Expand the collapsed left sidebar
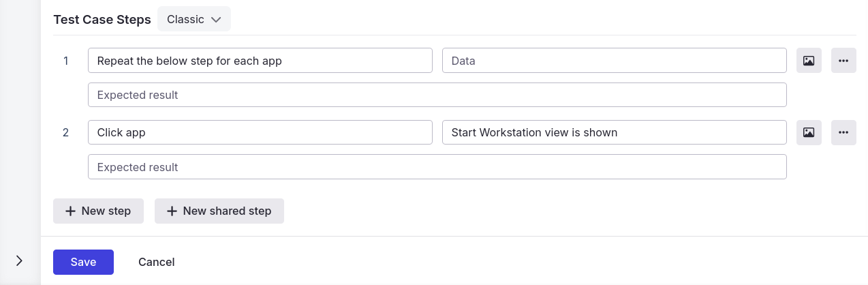 tap(19, 260)
